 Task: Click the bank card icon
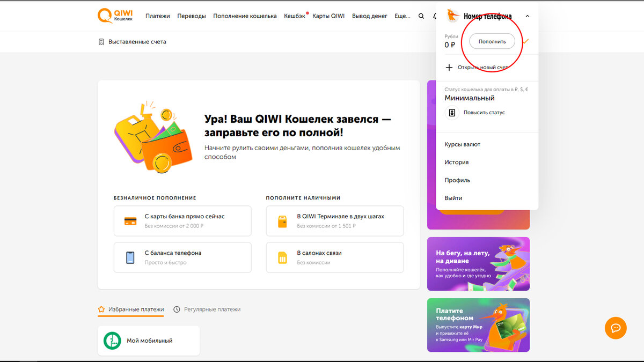click(x=130, y=221)
